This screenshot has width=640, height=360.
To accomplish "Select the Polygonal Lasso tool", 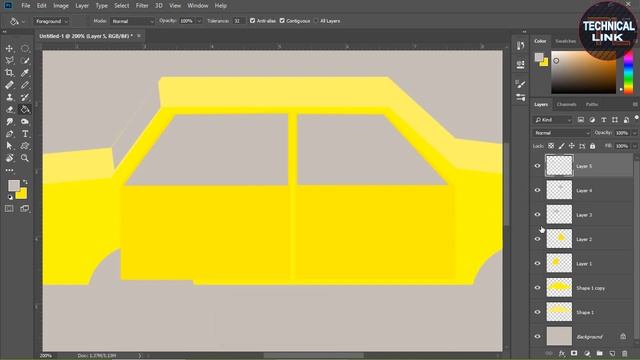I will click(x=9, y=61).
